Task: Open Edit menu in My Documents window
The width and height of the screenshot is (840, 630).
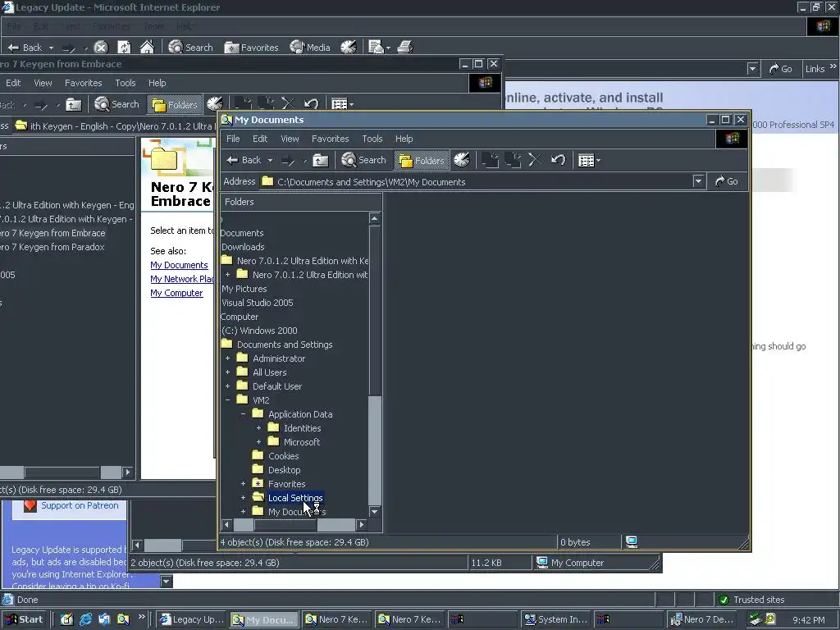Action: pos(260,139)
